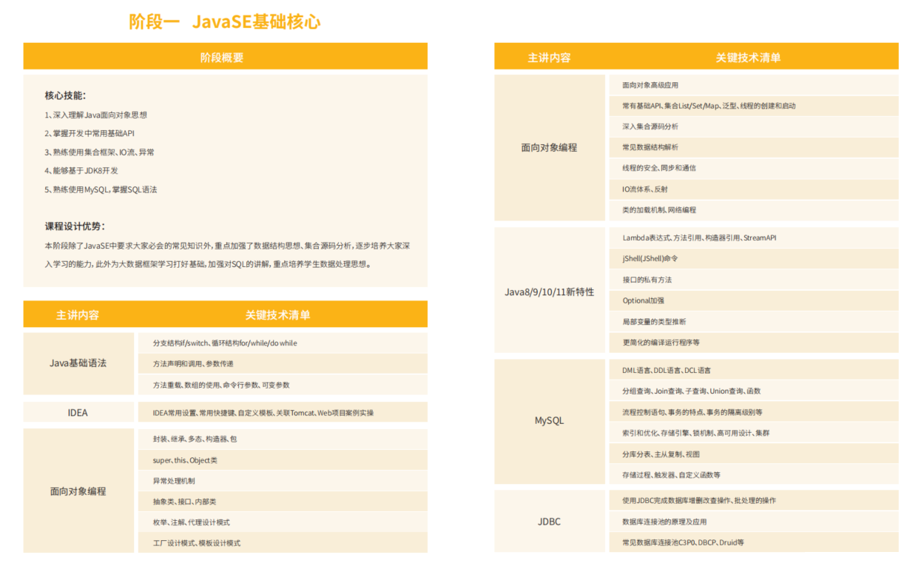
Task: Select the 能够基于JDK8开发 skill line
Action: (x=81, y=171)
